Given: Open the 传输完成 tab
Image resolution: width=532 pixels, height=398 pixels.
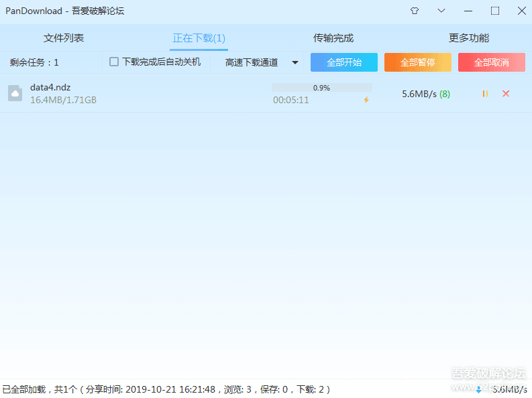Looking at the screenshot, I should coord(333,38).
